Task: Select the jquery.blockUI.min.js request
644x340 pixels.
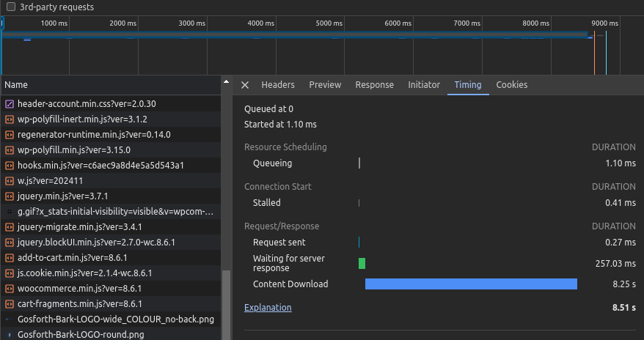Action: 111,243
